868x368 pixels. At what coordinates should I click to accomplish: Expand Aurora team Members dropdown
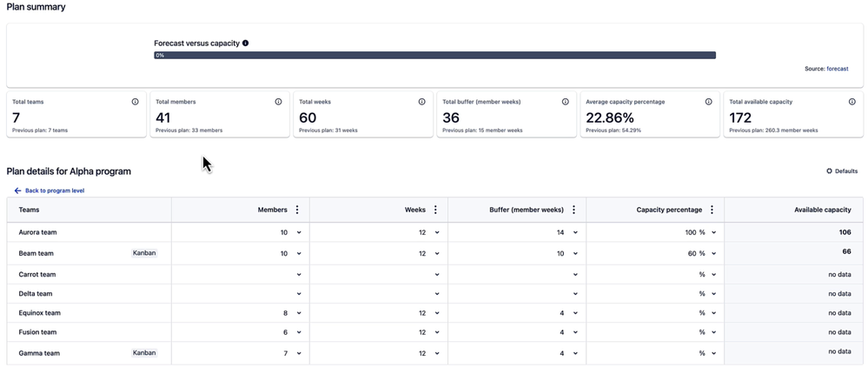pyautogui.click(x=299, y=233)
